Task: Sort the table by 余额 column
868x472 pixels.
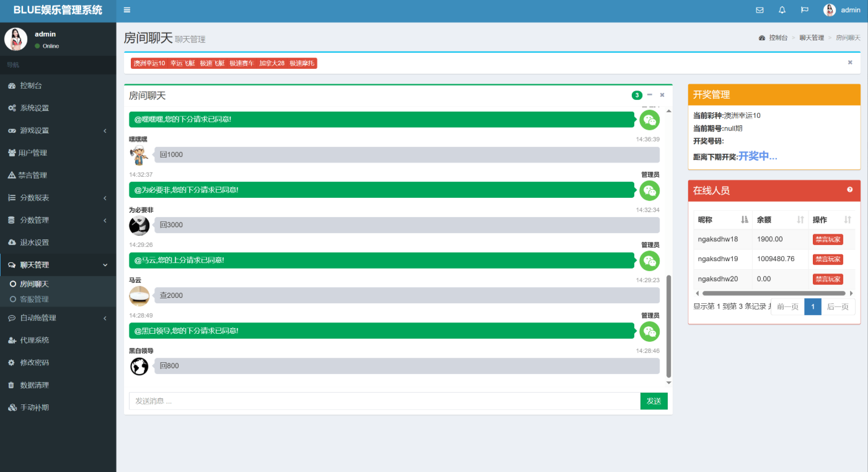Action: [800, 220]
